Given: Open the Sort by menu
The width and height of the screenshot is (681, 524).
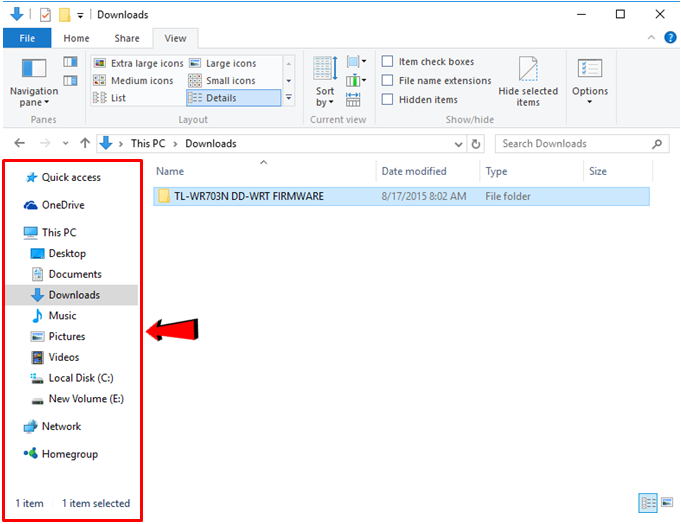Looking at the screenshot, I should (325, 82).
